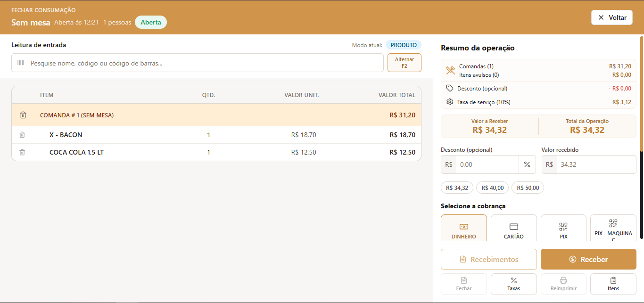Viewport: 644px width, 303px height.
Task: Toggle discount to percentage mode
Action: 527,164
